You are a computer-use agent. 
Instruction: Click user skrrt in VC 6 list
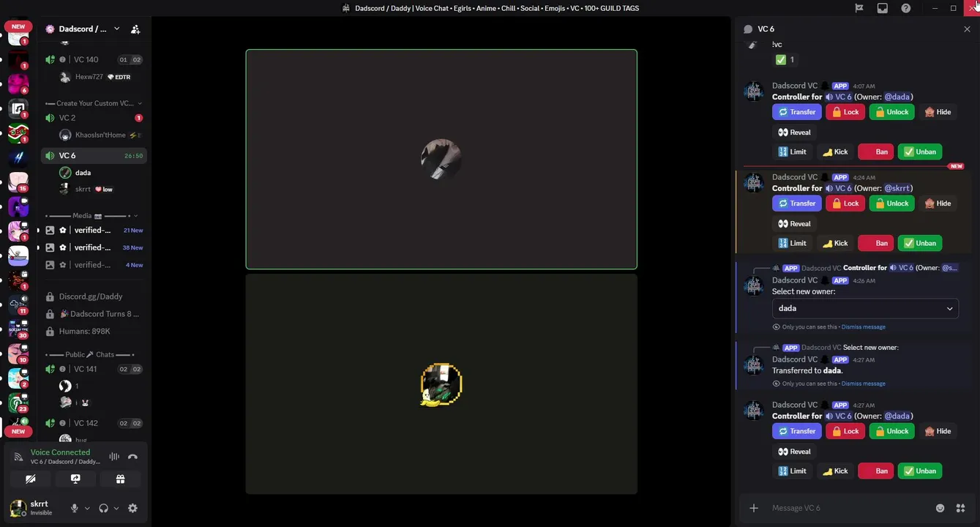point(101,190)
